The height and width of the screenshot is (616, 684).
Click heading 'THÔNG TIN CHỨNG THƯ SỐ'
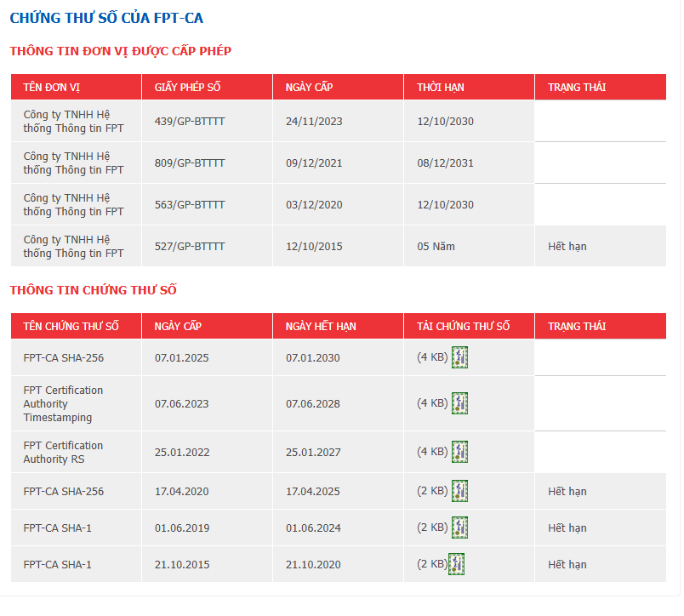[x=94, y=290]
